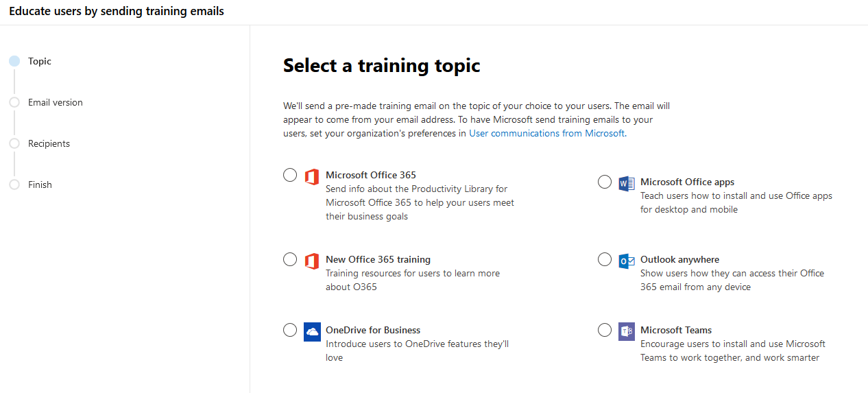This screenshot has width=868, height=393.
Task: Choose the Outlook anywhere radio option
Action: pos(605,259)
